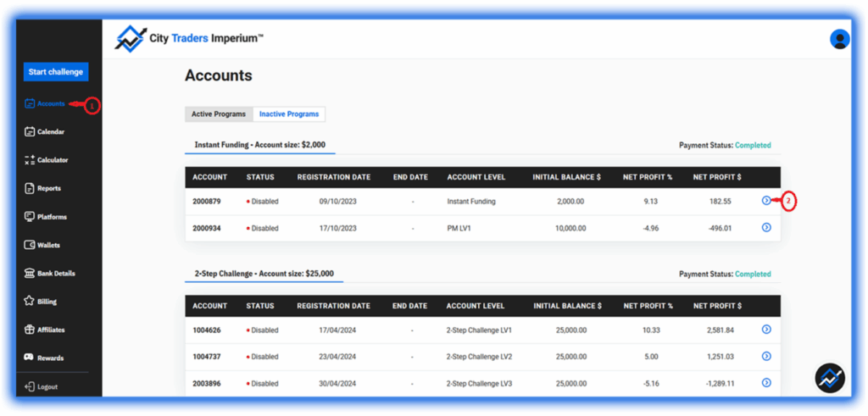Go to the Billing menu label
This screenshot has width=868, height=416.
[x=47, y=302]
